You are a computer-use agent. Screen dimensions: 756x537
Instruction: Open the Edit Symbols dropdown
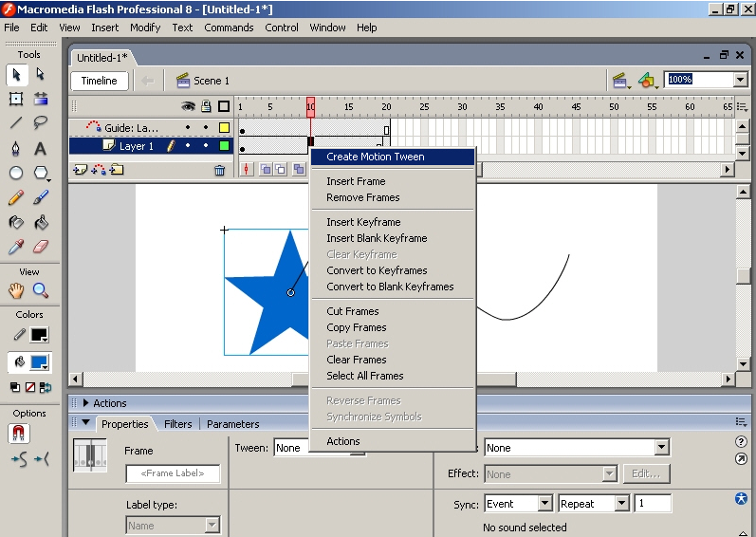[648, 81]
